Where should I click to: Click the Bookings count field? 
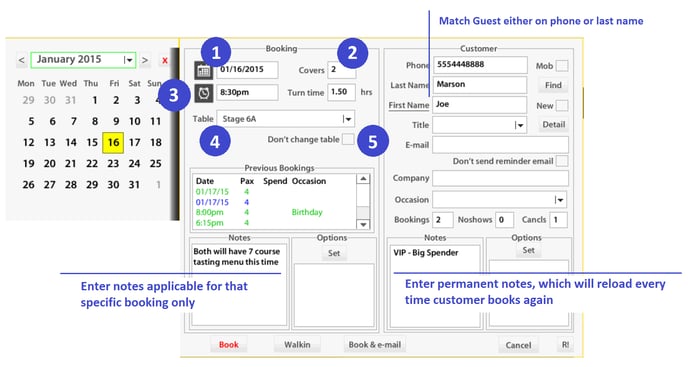click(442, 220)
